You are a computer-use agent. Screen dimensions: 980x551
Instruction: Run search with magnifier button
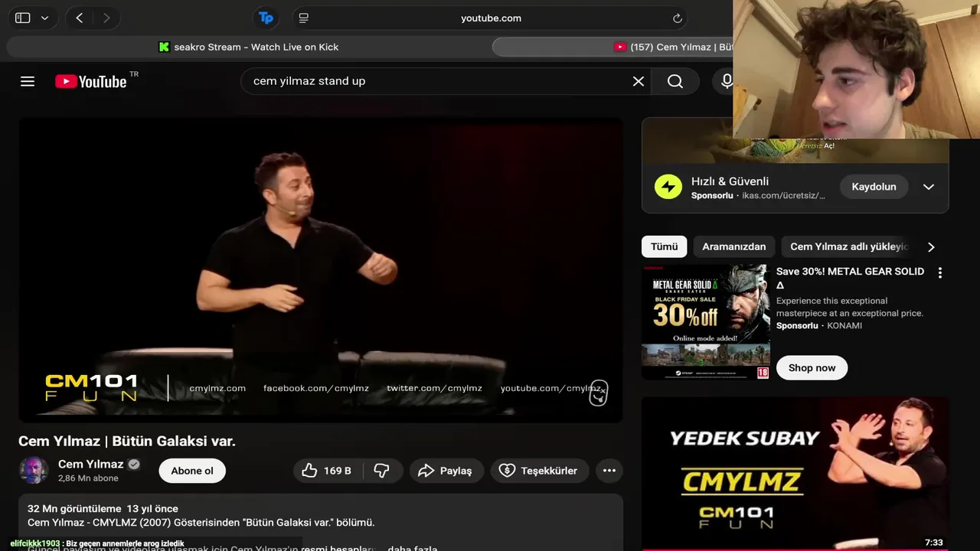pyautogui.click(x=675, y=81)
